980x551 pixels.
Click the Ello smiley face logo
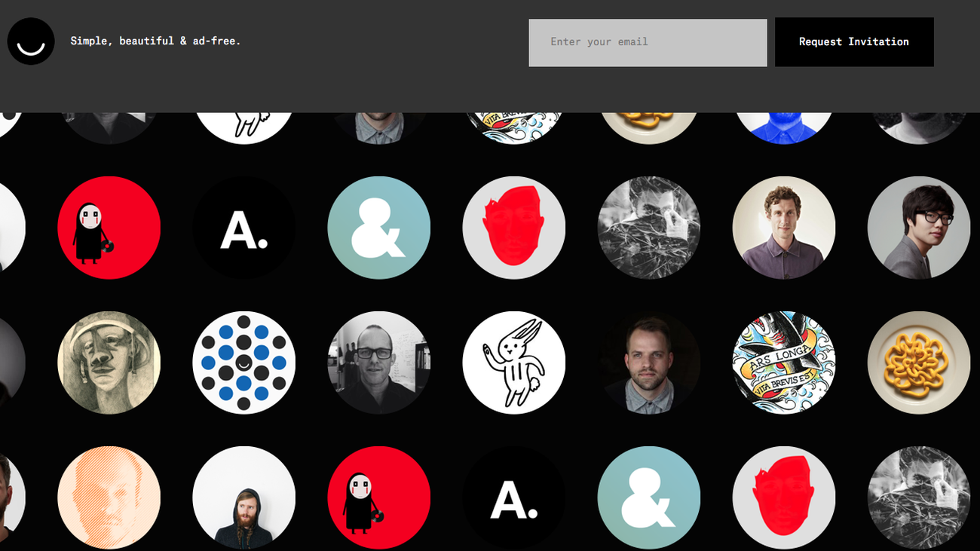(x=31, y=41)
